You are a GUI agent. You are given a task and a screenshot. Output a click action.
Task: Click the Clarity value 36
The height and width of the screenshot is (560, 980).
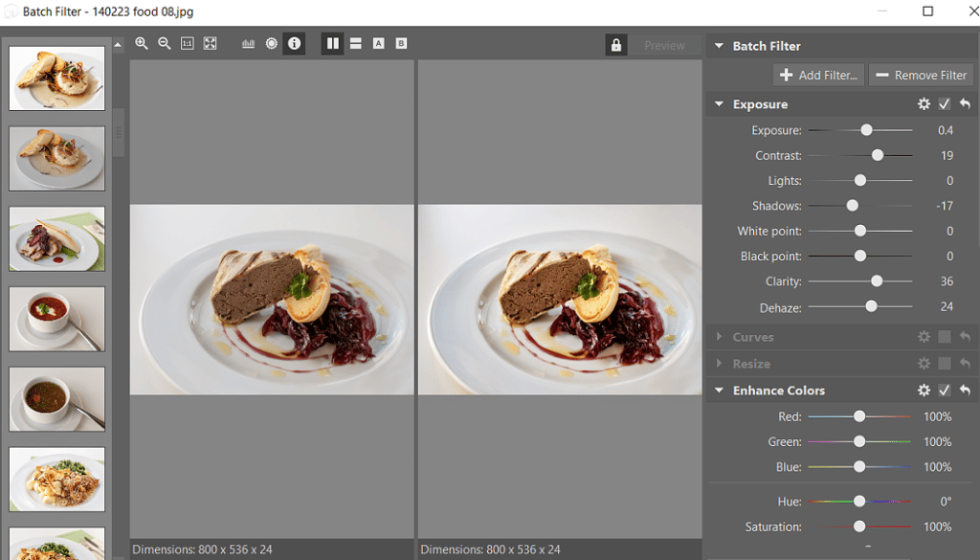[947, 281]
